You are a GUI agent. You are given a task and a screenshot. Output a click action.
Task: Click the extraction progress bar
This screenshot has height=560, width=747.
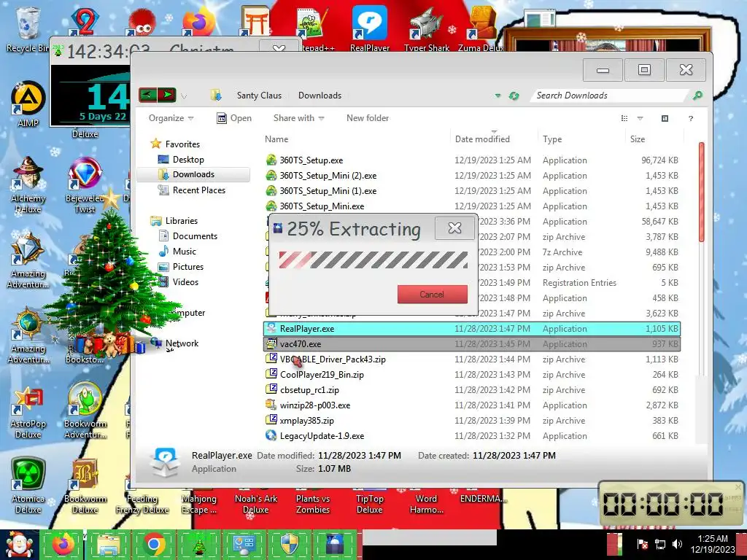tap(373, 260)
